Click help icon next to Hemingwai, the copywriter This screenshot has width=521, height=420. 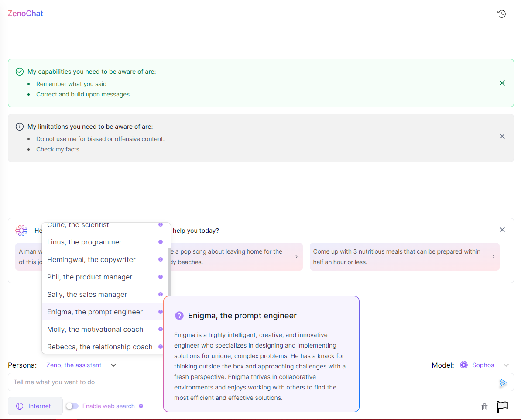161,259
